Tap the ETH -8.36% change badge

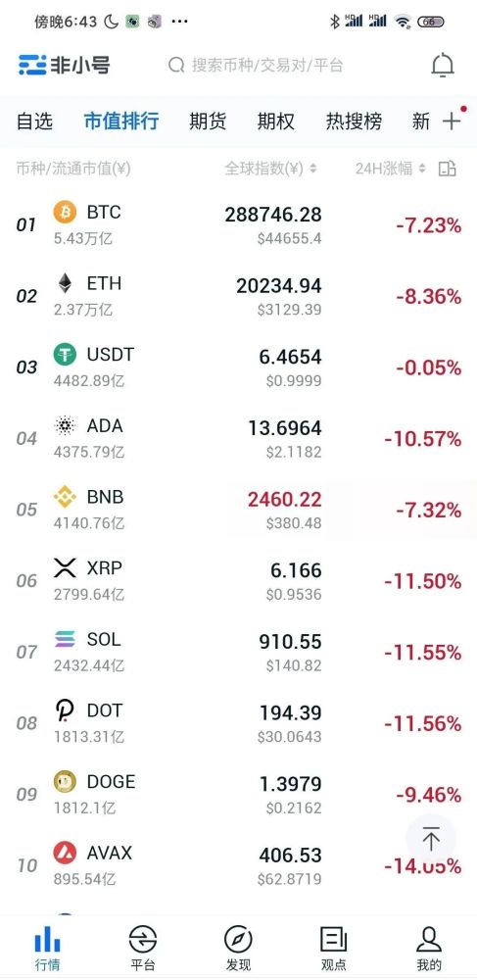[x=428, y=296]
